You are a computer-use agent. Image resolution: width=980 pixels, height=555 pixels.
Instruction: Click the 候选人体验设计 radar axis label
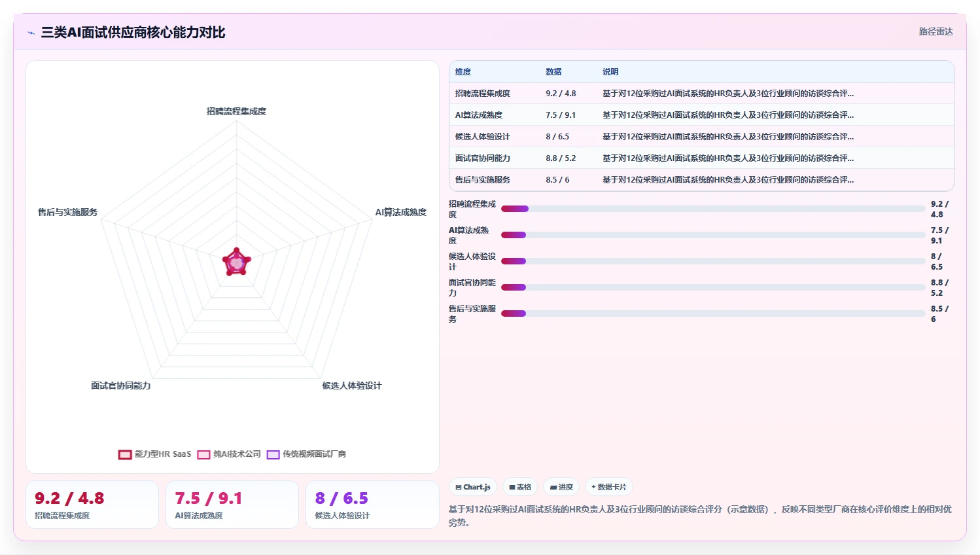point(352,385)
